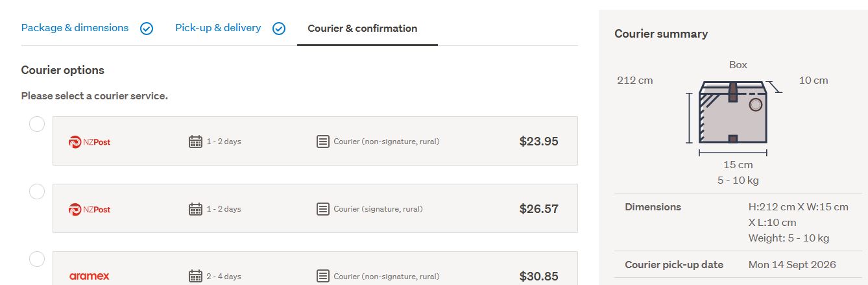The image size is (868, 285).
Task: Click calendar icon beside 2 - 4 days
Action: tap(195, 277)
